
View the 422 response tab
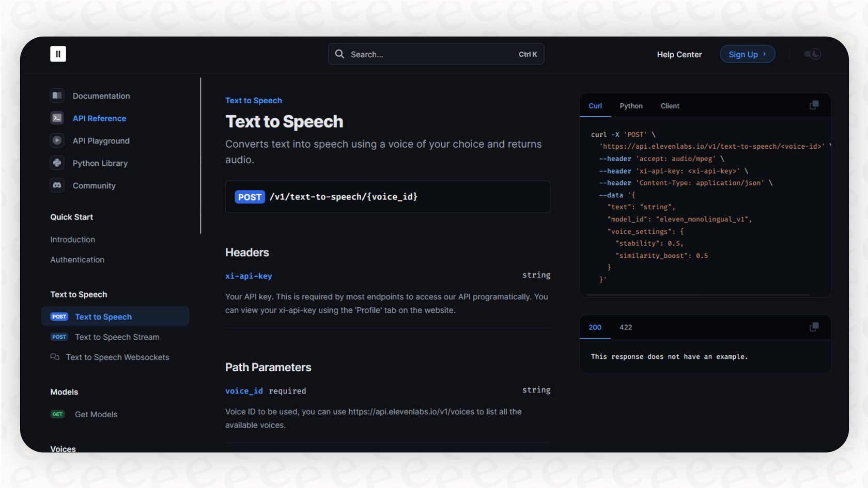[626, 327]
